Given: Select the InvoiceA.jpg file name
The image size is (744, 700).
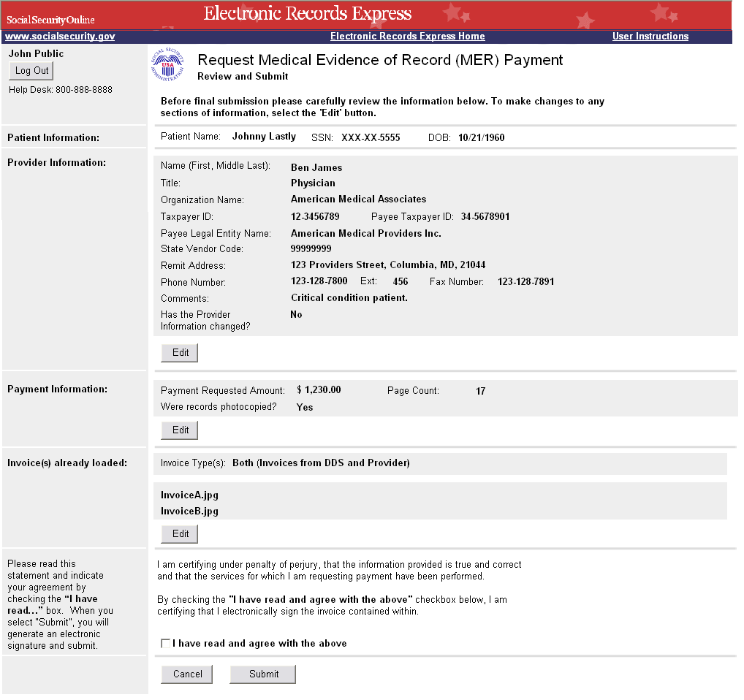Looking at the screenshot, I should pyautogui.click(x=189, y=495).
